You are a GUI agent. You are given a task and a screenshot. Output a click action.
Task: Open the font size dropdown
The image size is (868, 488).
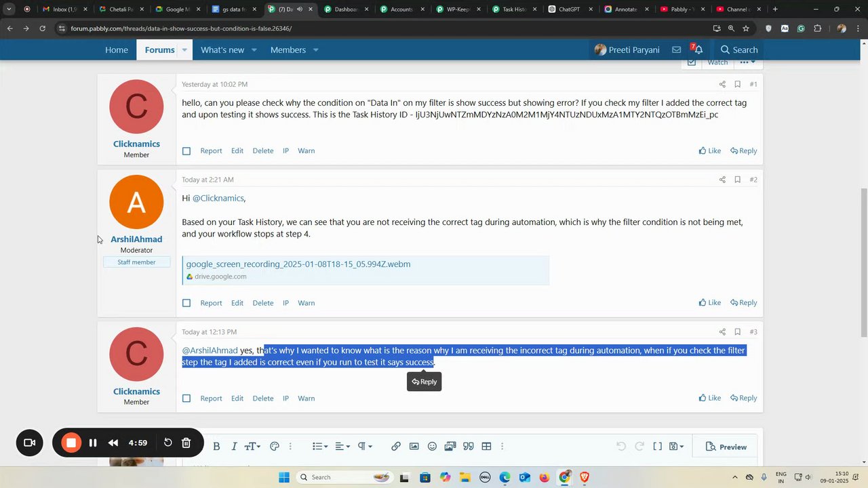click(x=252, y=447)
